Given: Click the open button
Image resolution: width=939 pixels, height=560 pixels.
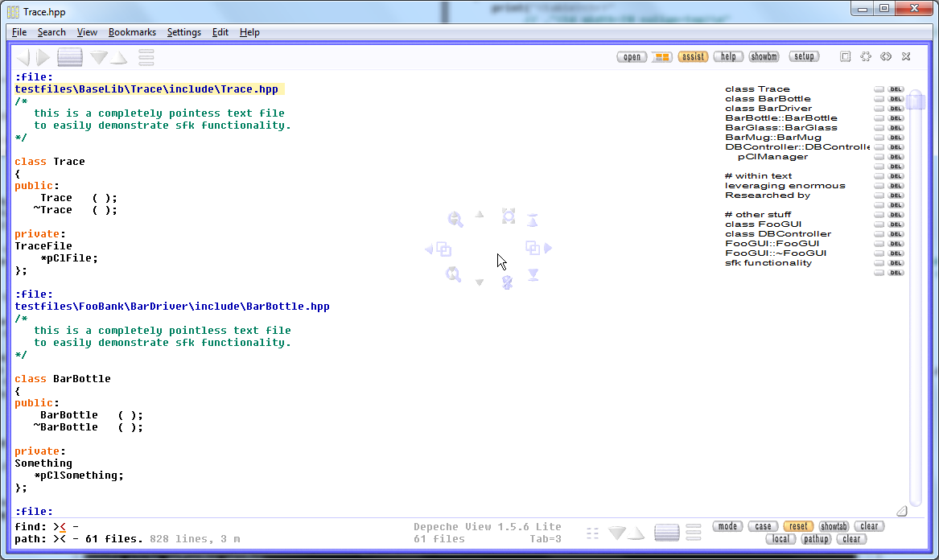Looking at the screenshot, I should 632,57.
